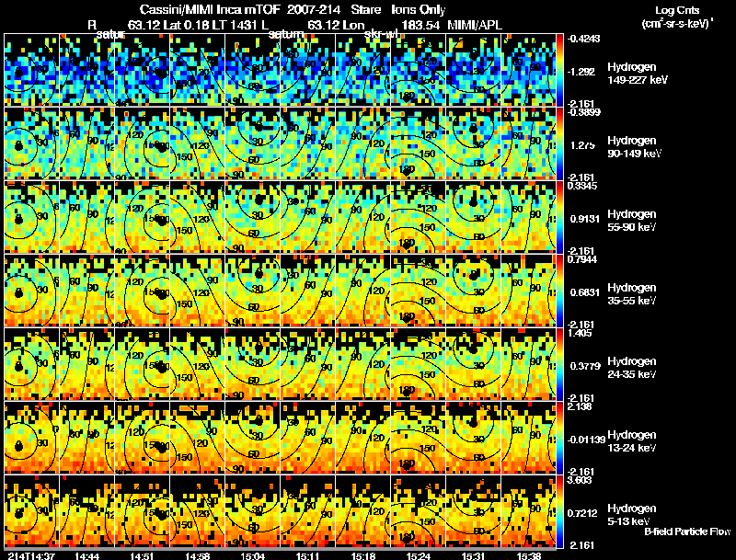
Task: Click the '15:31' time axis label
Action: coord(474,555)
